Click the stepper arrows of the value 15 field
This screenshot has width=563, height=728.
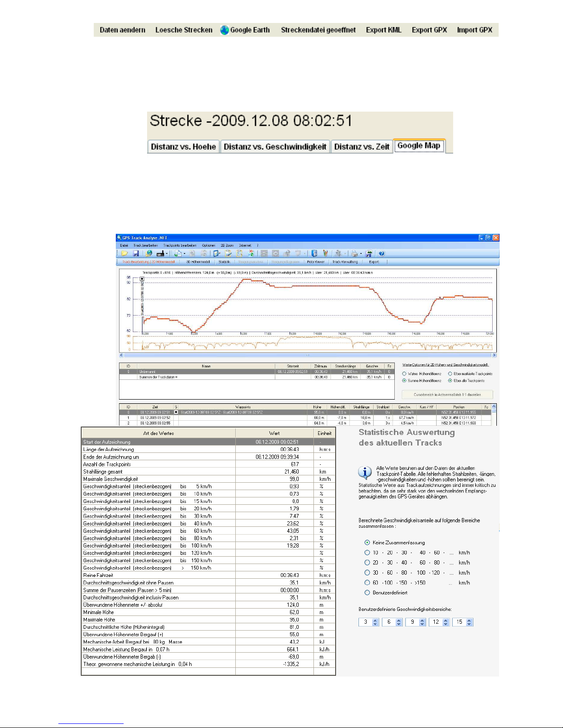[x=469, y=622]
